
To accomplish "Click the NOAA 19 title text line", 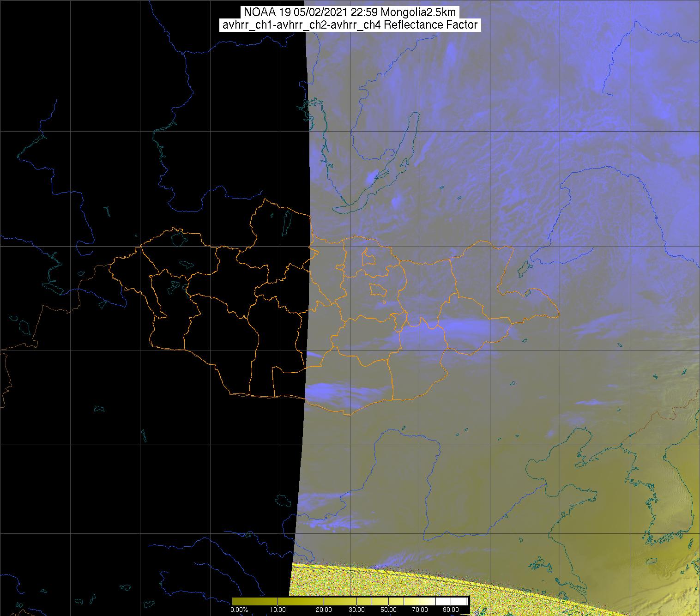I will pyautogui.click(x=350, y=12).
